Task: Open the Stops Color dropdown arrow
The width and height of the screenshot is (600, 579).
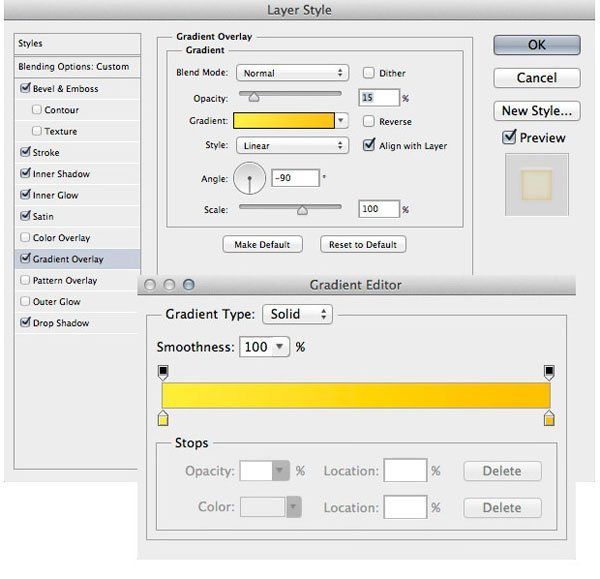Action: point(293,507)
